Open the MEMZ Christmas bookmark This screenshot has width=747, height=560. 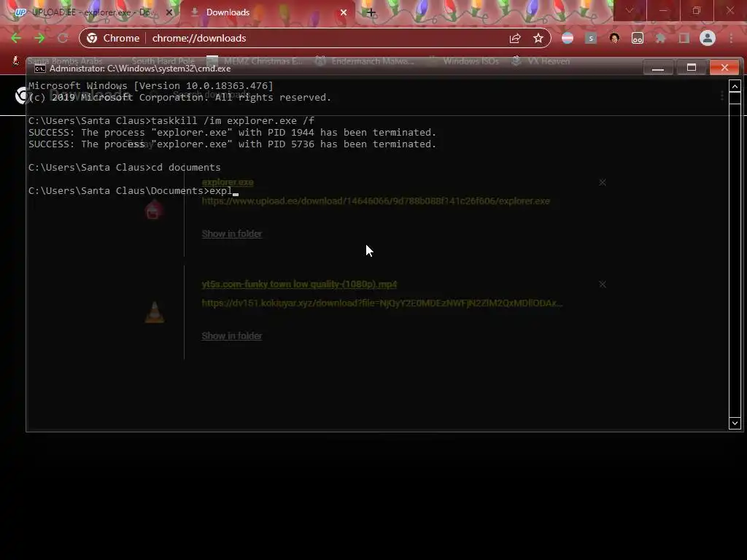click(255, 61)
